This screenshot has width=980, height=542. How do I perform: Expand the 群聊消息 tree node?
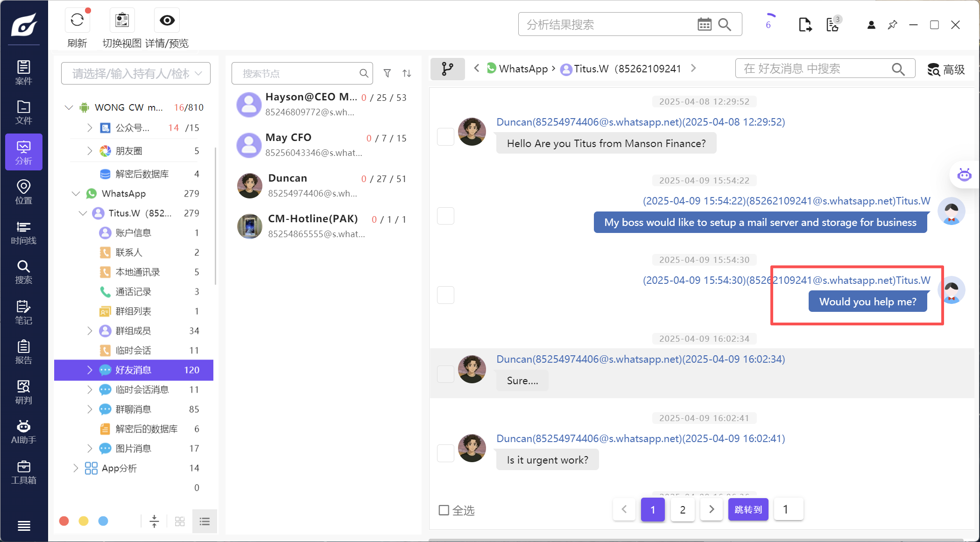pyautogui.click(x=90, y=409)
